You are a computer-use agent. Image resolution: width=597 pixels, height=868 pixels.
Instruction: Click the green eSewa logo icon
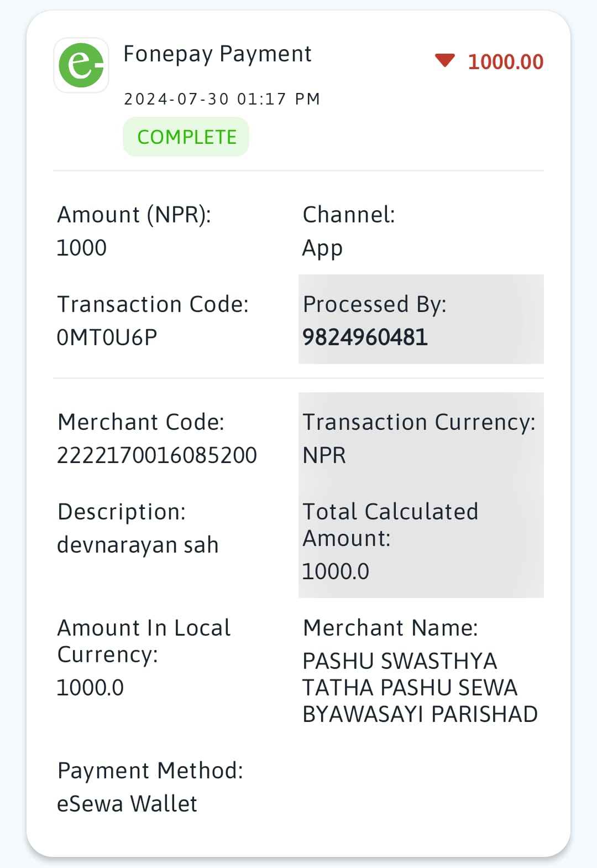[x=81, y=65]
